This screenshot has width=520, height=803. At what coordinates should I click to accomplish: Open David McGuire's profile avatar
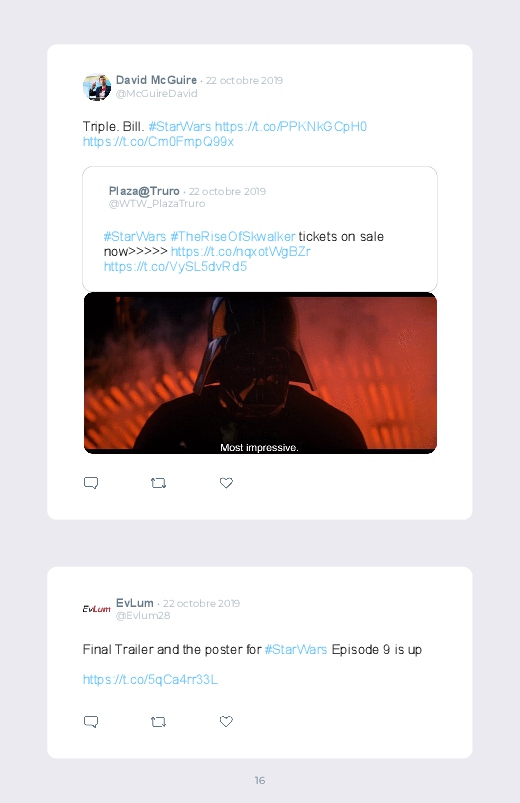(97, 87)
